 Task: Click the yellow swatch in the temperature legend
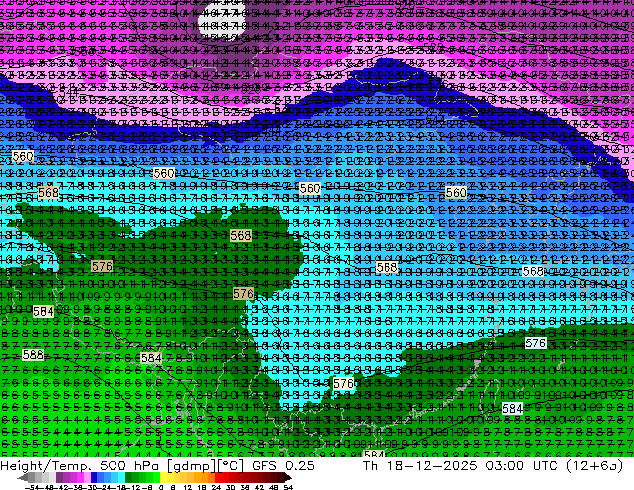click(163, 477)
